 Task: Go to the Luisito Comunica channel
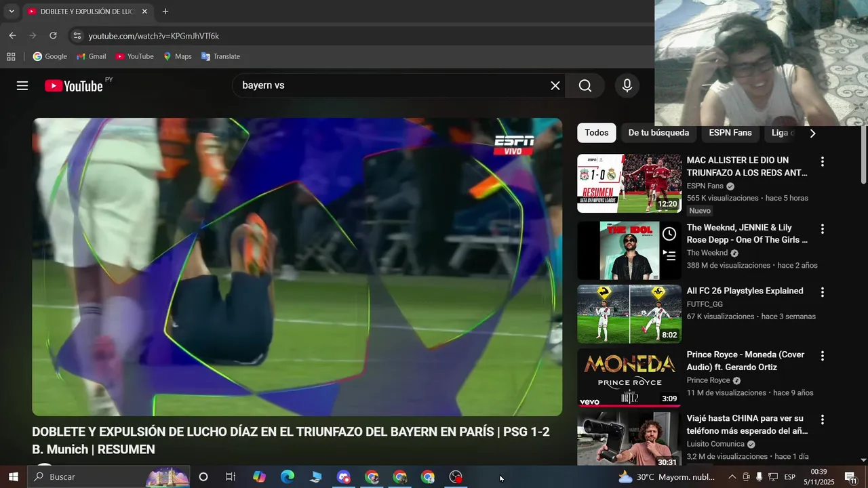(x=715, y=444)
